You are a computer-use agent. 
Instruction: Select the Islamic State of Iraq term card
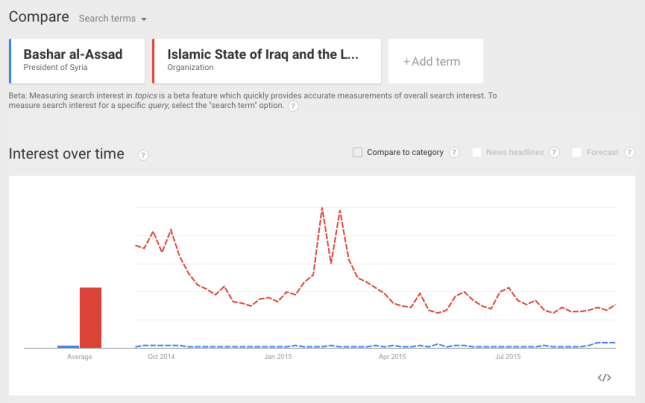pyautogui.click(x=267, y=61)
